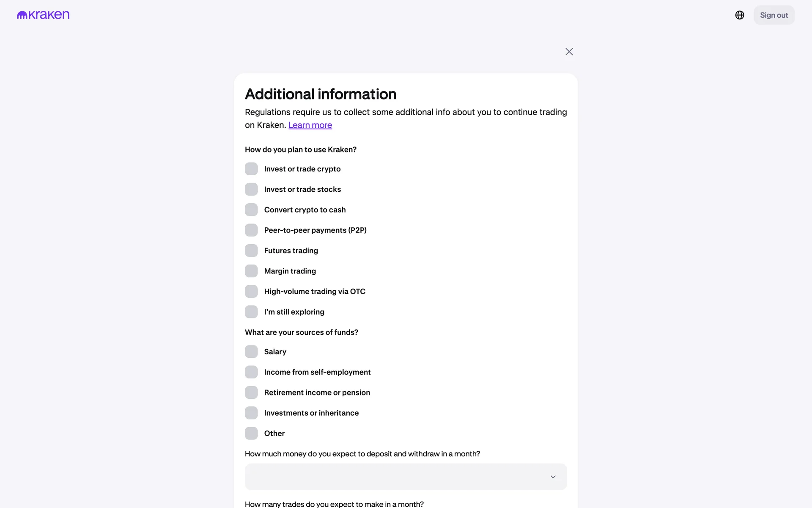Open the language globe selector
Viewport: 812px width, 508px height.
click(x=739, y=15)
